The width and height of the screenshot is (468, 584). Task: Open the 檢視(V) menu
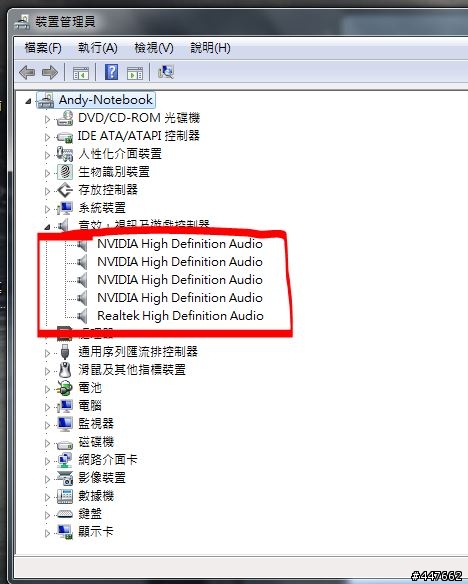tap(154, 48)
